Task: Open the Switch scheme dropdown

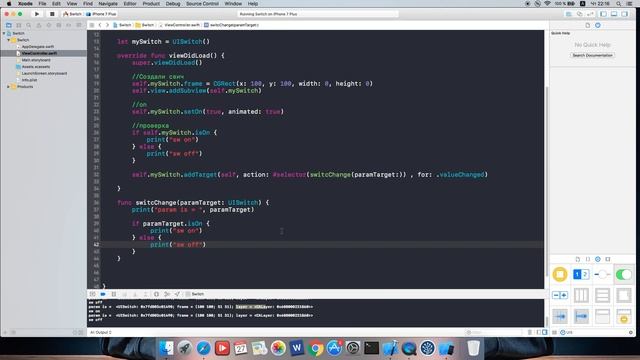Action: pos(72,14)
